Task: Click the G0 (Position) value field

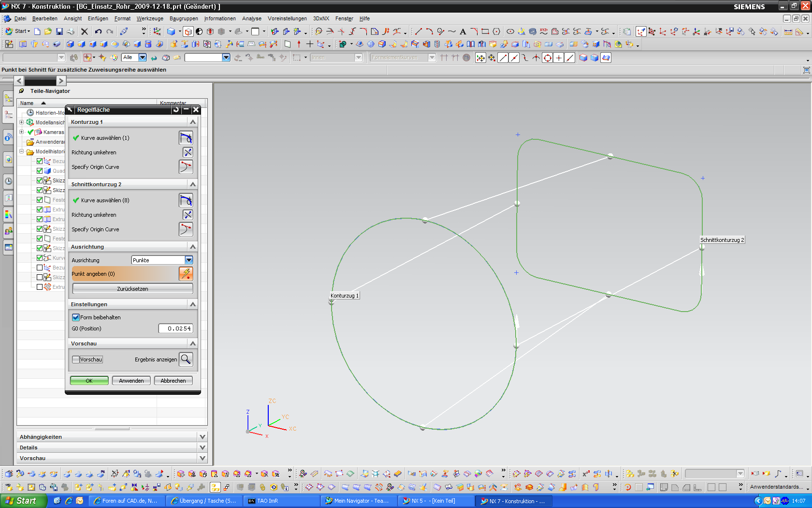Action: [x=176, y=329]
